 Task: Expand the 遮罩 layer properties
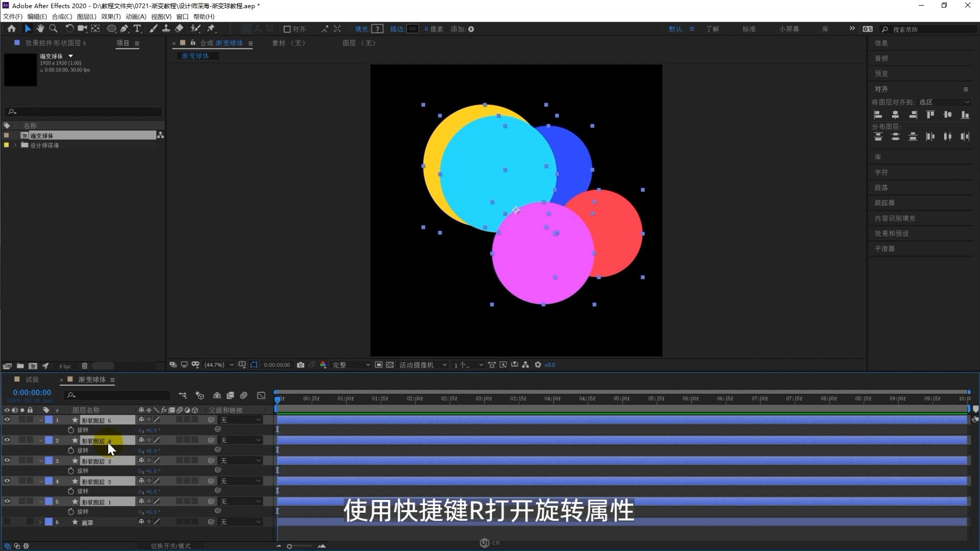40,522
